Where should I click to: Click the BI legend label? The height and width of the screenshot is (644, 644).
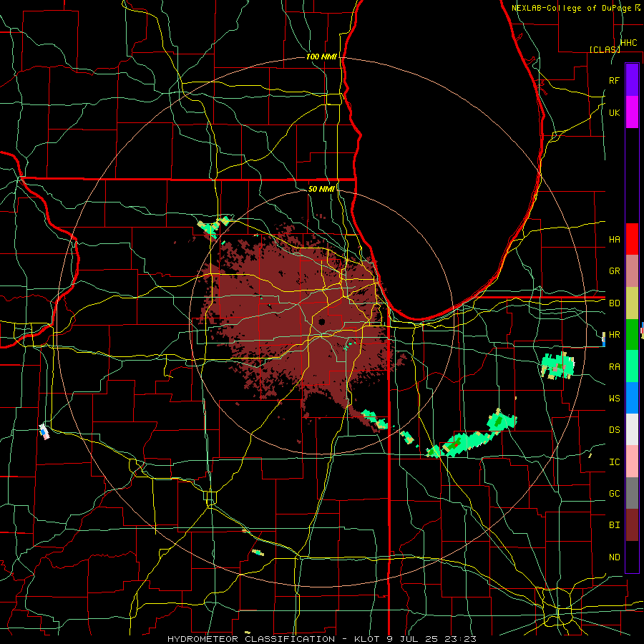614,525
